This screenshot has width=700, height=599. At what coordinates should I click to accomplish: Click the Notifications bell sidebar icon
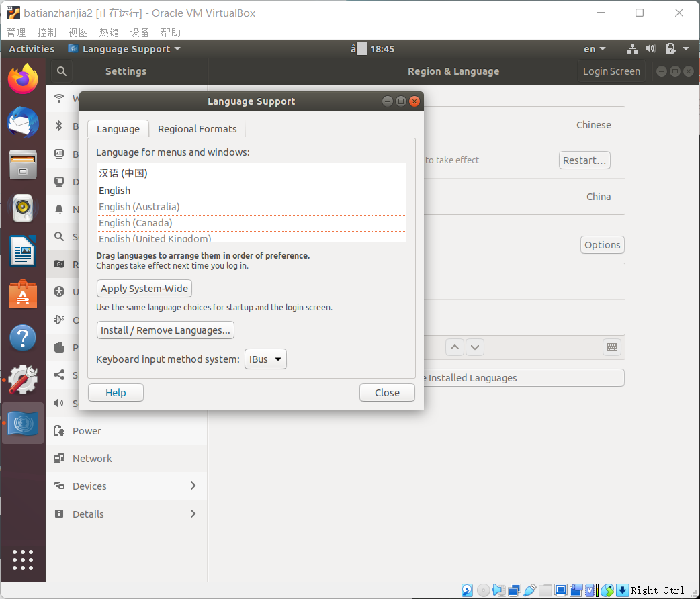59,209
